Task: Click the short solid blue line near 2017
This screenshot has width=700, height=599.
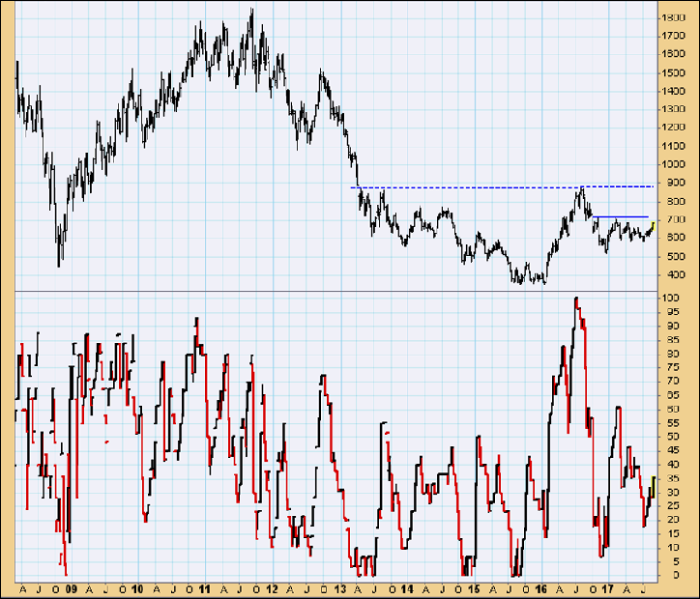Action: pyautogui.click(x=621, y=216)
